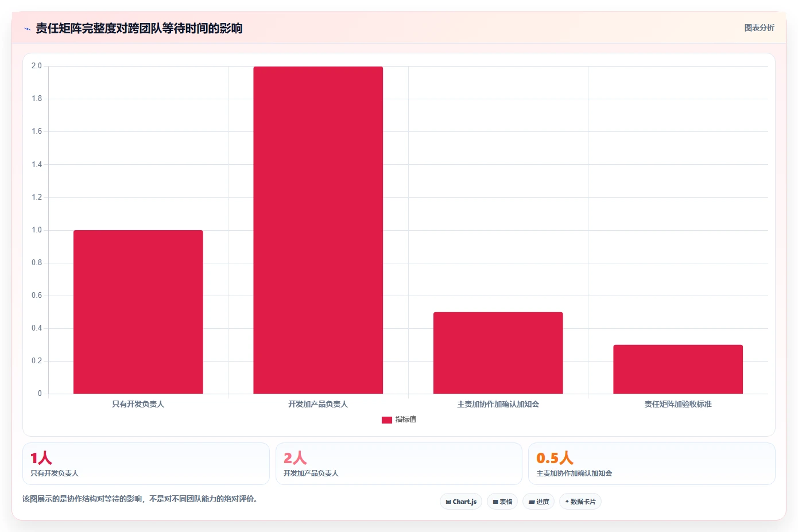
Task: Click the x-axis label 开发加产品负责人
Action: pyautogui.click(x=318, y=404)
